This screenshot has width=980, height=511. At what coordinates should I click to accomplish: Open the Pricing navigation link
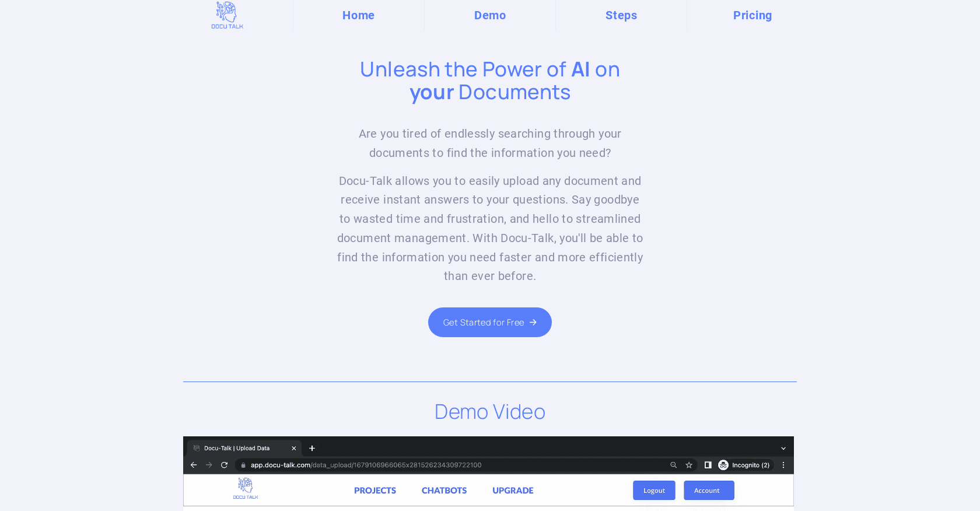click(752, 15)
